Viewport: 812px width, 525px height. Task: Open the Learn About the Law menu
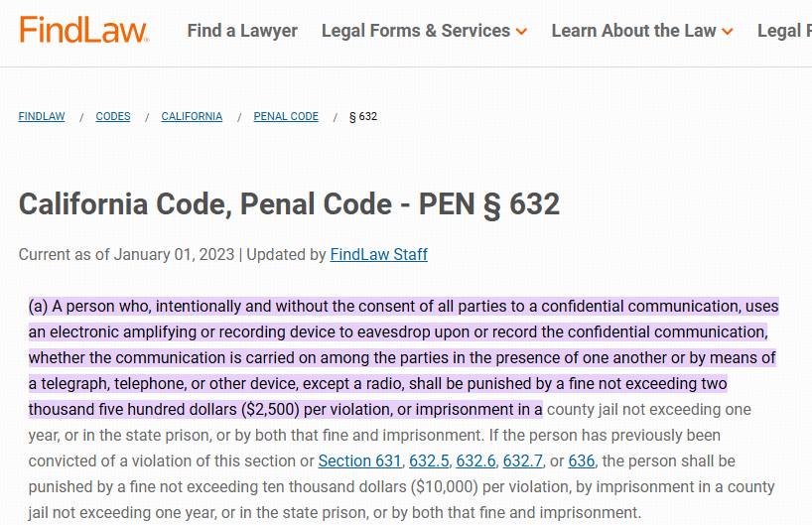click(642, 31)
